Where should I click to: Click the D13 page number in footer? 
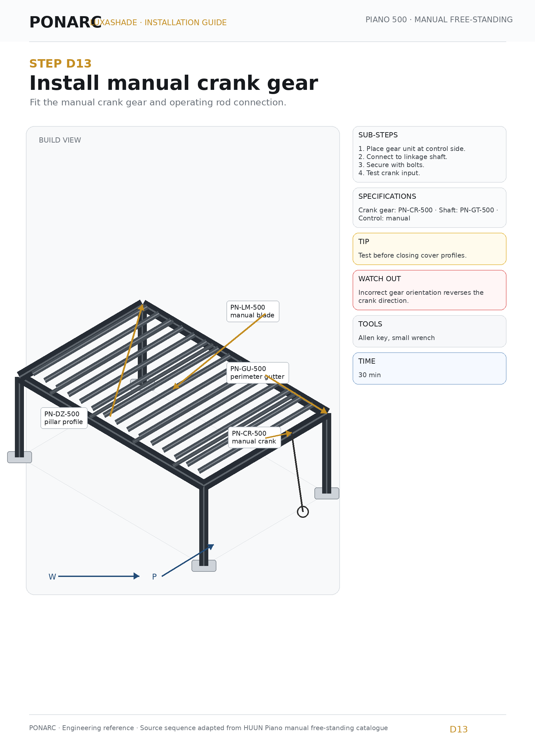coord(459,729)
